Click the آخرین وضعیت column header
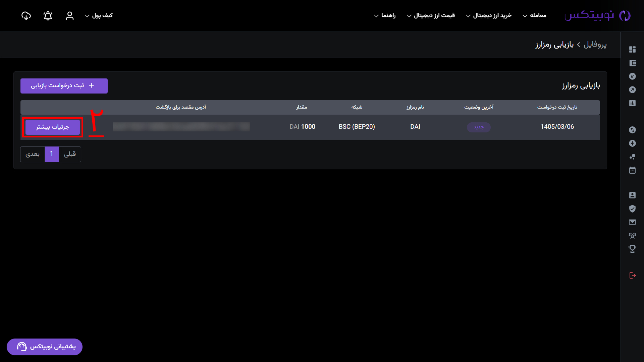Viewport: 644px width, 362px height. pos(479,107)
